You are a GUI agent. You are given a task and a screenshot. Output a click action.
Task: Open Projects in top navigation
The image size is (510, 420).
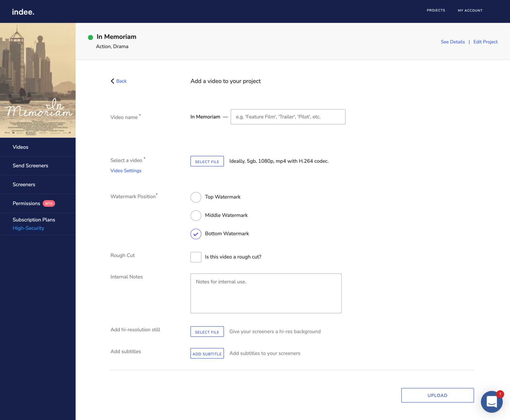pos(436,11)
